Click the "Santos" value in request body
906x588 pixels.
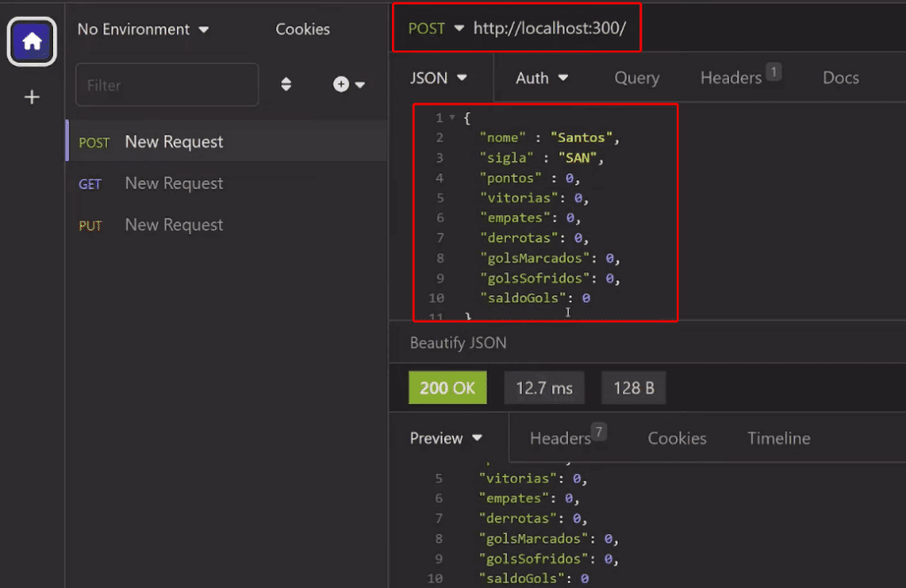[x=580, y=137]
